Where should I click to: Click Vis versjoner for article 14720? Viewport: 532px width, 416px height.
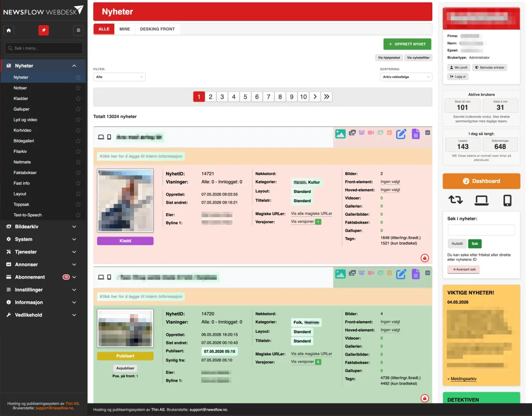pos(302,362)
